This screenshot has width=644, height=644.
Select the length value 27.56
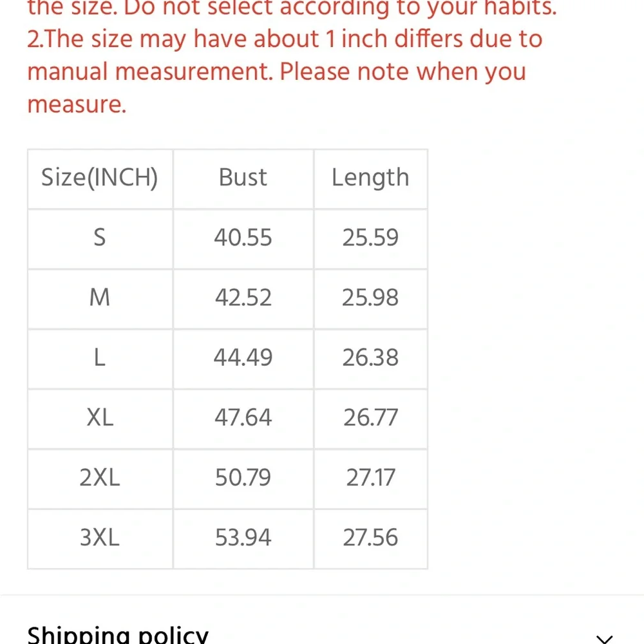point(370,538)
